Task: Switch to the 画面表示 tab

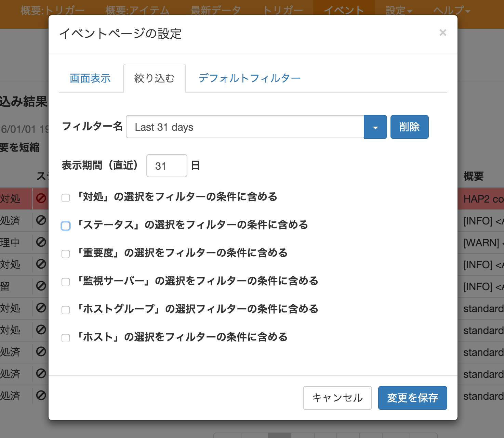Action: click(x=90, y=78)
